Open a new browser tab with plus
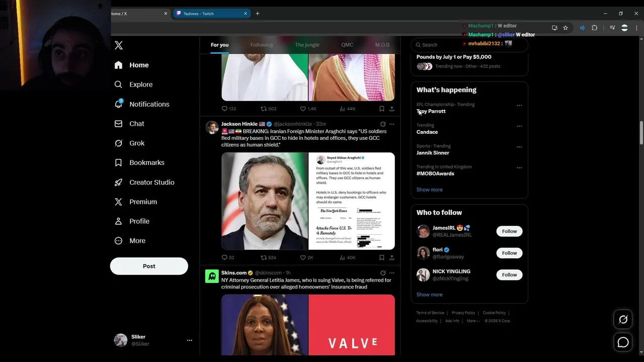The height and width of the screenshot is (362, 644). tap(258, 14)
